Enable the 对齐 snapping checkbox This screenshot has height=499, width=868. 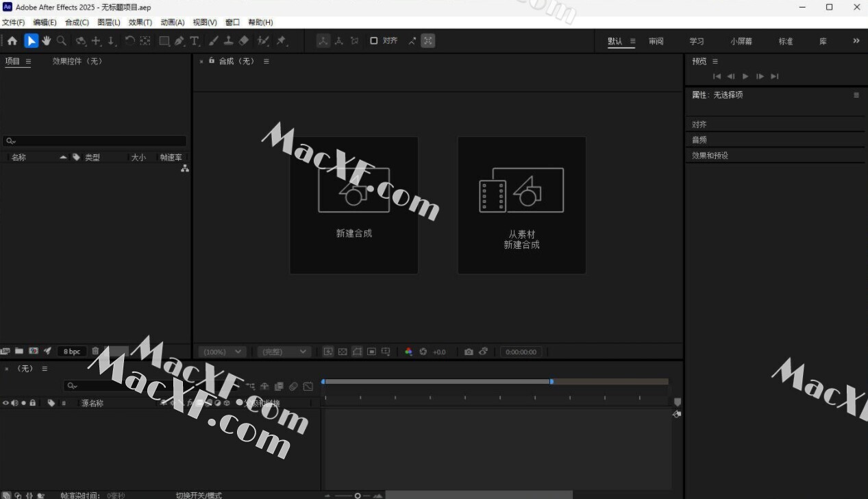pos(373,40)
